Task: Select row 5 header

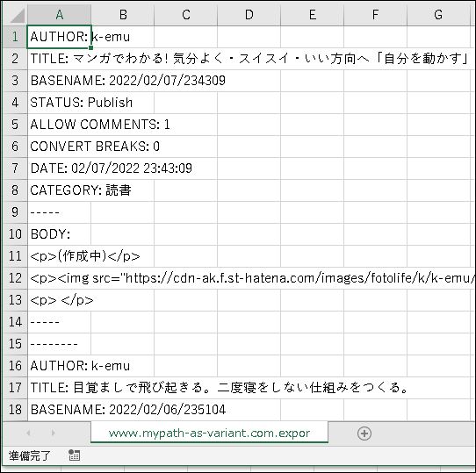Action: pos(15,125)
